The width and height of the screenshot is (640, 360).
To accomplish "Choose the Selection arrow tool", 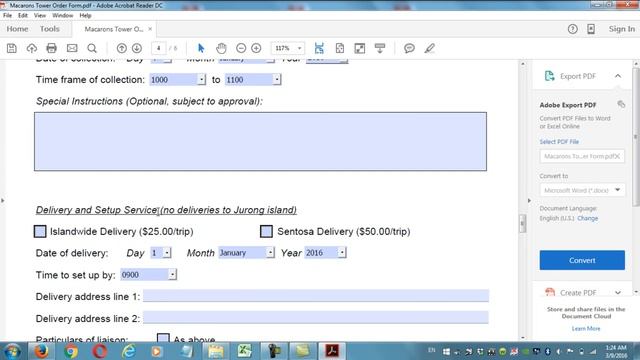I will point(201,48).
